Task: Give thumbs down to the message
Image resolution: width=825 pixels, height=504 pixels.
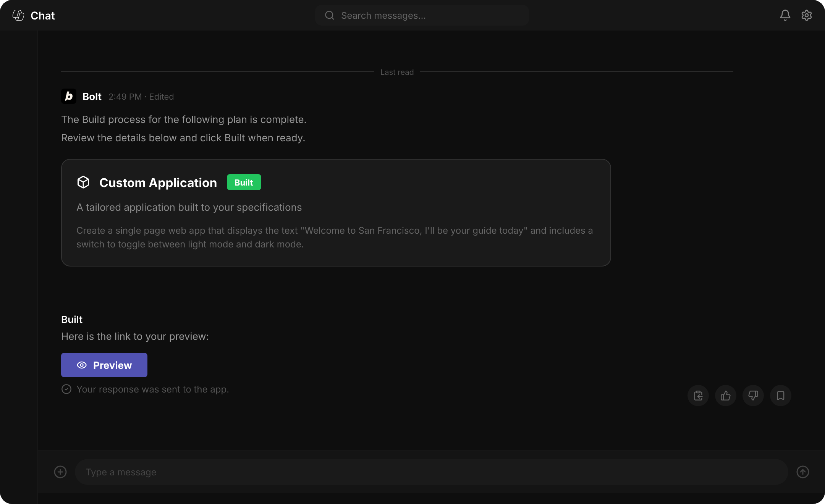Action: [753, 396]
